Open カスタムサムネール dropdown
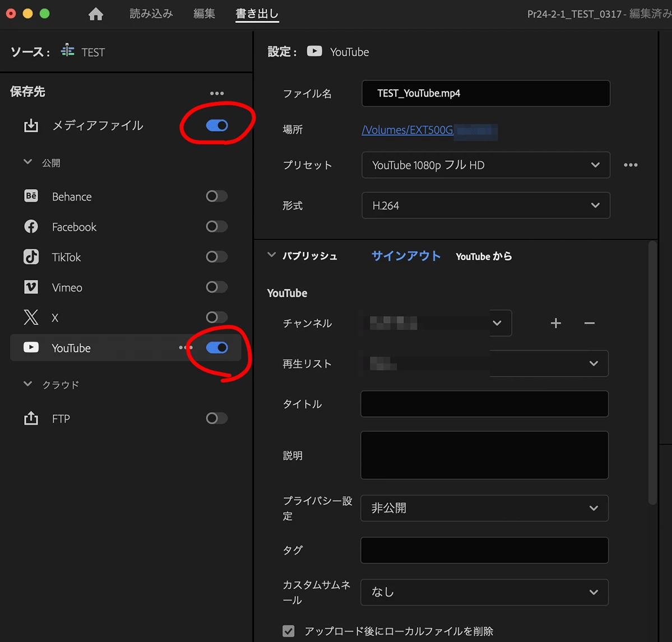Viewport: 672px width, 642px height. [484, 592]
